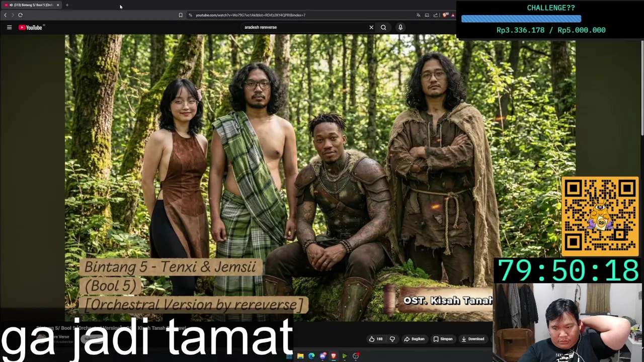Go forward with the browser forward arrow
Screen dimensions: 644x362
click(13, 15)
